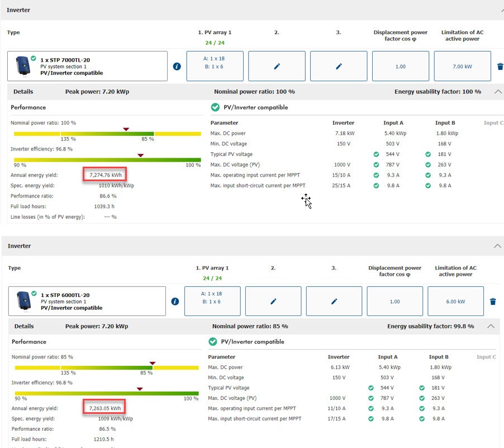Collapse the Details section of STP 6000TL-20

491,326
